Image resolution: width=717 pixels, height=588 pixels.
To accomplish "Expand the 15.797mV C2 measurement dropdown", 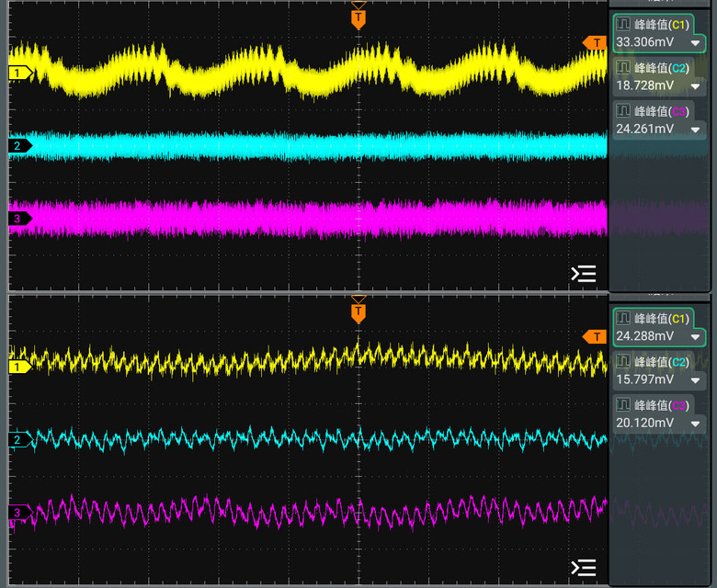I will (x=696, y=380).
